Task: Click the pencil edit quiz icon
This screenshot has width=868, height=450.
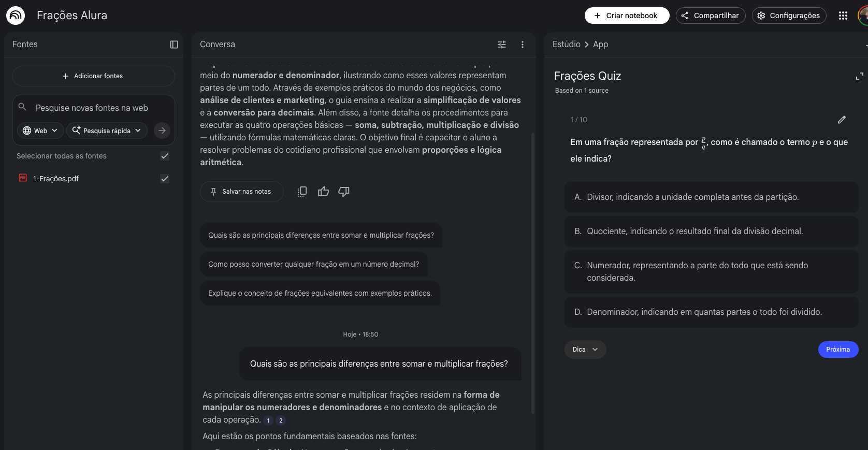Action: pos(842,120)
